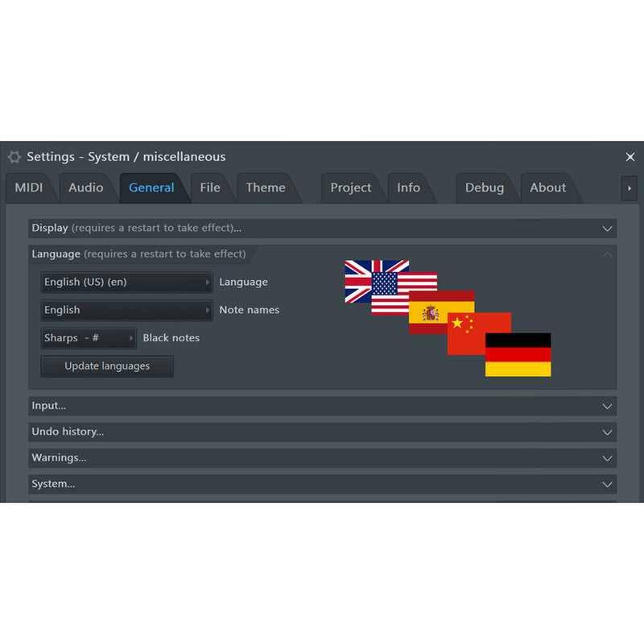This screenshot has height=644, width=644.
Task: Click the Chinese flag
Action: (x=466, y=334)
